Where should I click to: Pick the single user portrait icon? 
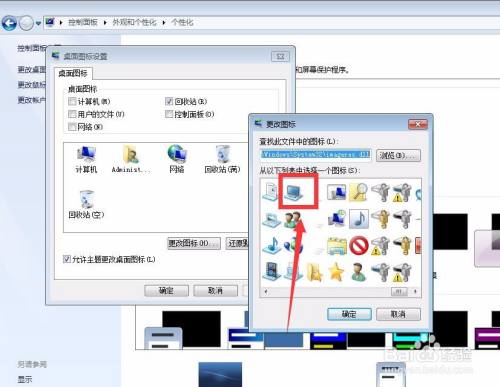(359, 272)
